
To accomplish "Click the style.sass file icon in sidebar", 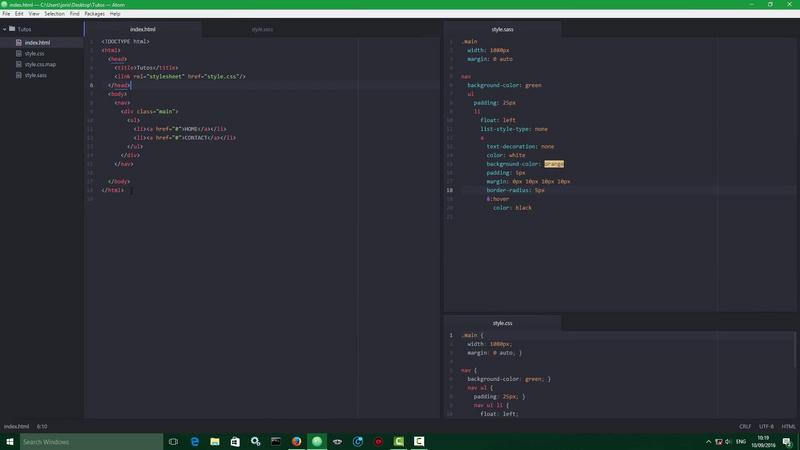I will pos(19,75).
